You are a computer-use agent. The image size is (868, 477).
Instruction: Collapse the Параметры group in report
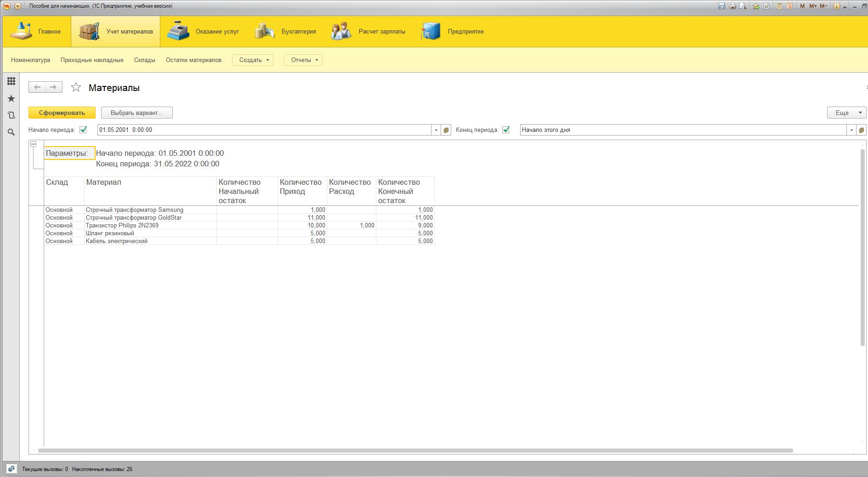34,144
